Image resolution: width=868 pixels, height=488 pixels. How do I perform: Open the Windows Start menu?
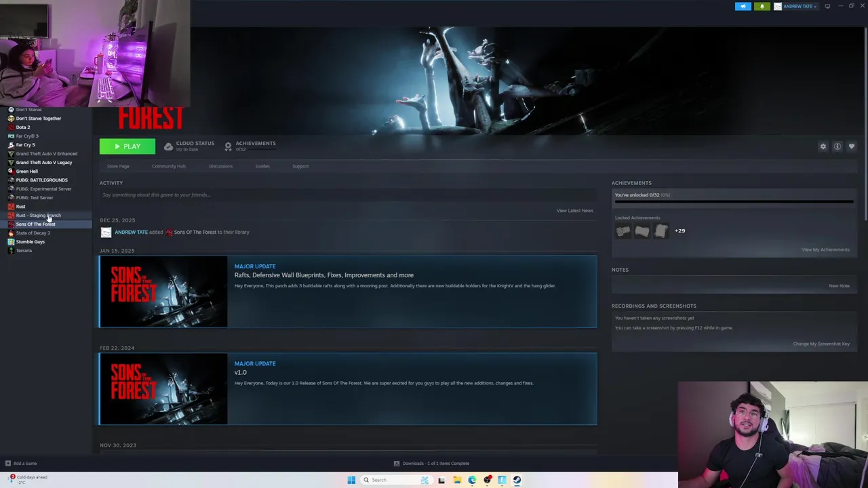351,480
